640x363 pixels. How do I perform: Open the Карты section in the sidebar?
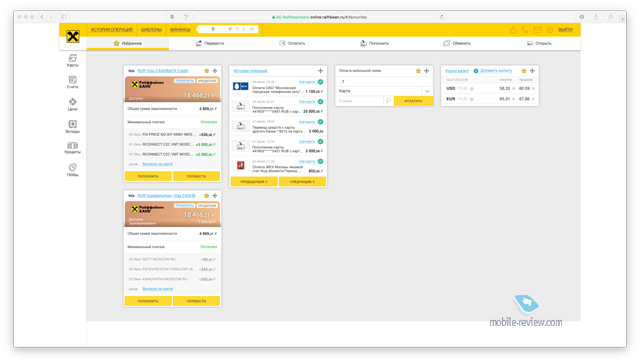pos(73,60)
